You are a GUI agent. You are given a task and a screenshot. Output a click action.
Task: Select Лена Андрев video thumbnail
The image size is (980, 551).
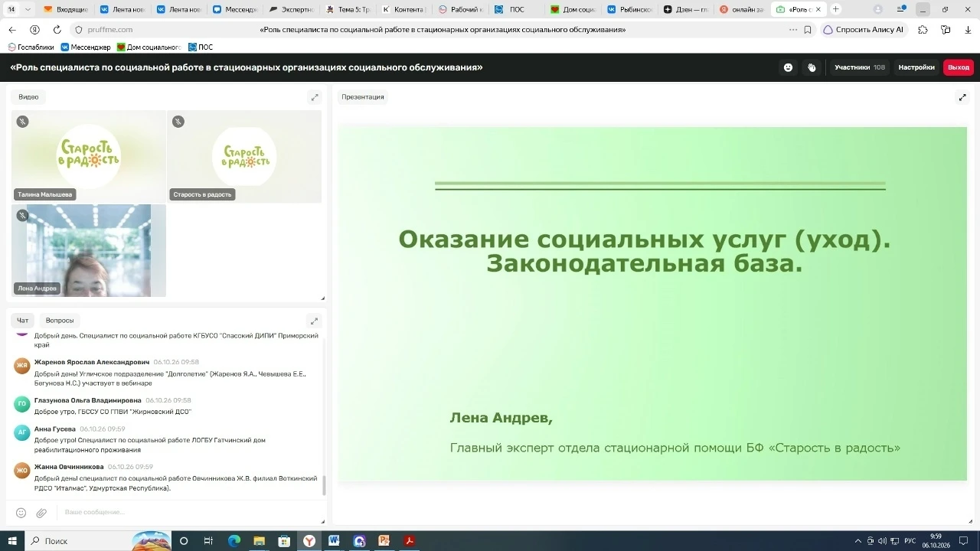(x=89, y=250)
